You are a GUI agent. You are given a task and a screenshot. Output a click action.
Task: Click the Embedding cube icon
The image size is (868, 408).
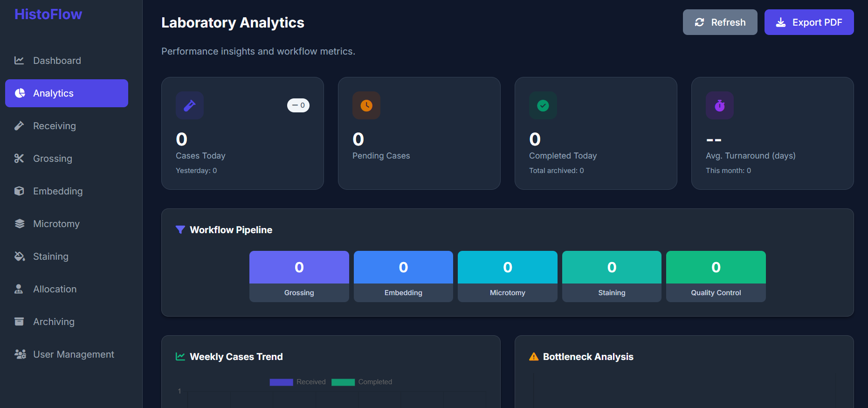[x=19, y=191]
